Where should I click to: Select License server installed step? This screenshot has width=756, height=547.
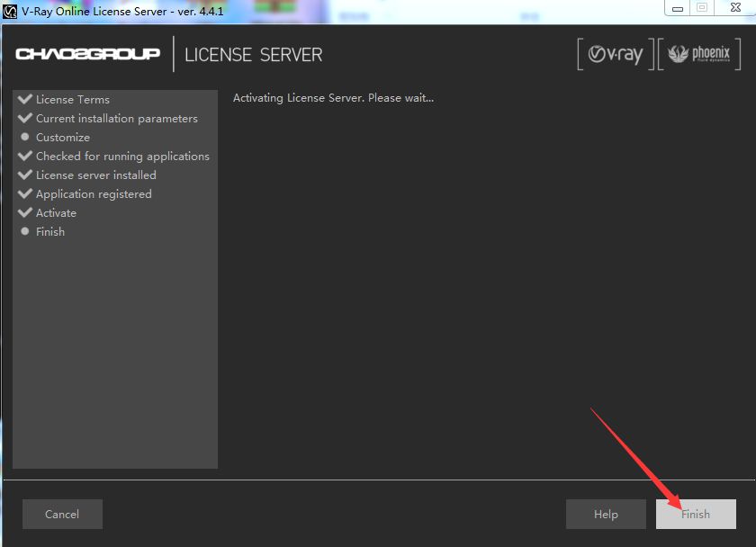pos(96,175)
